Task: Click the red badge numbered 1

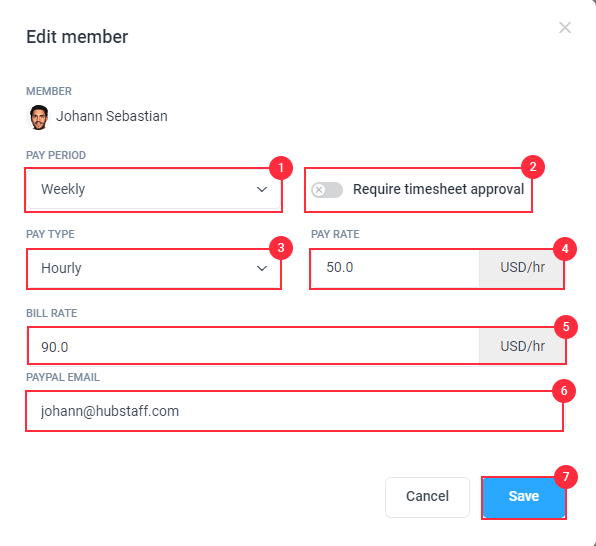Action: coord(281,168)
